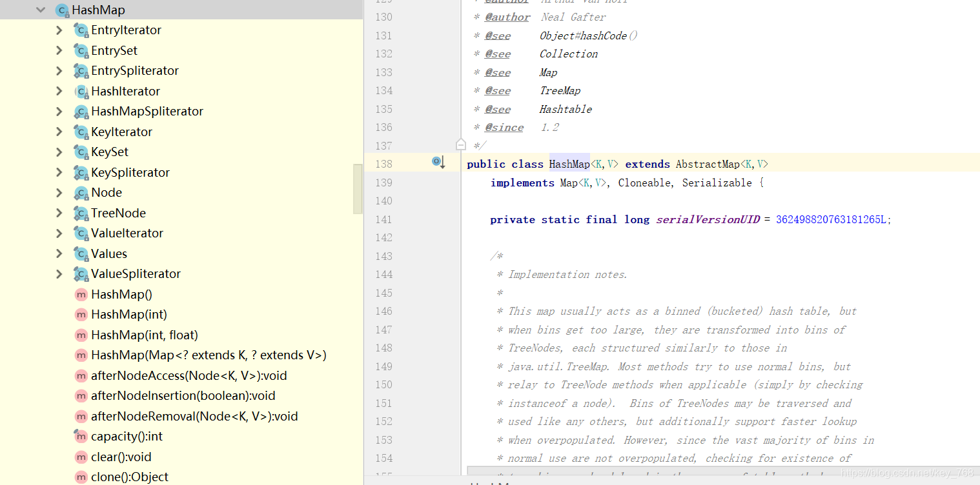
Task: Click the serialVersionUID field name
Action: pos(708,219)
